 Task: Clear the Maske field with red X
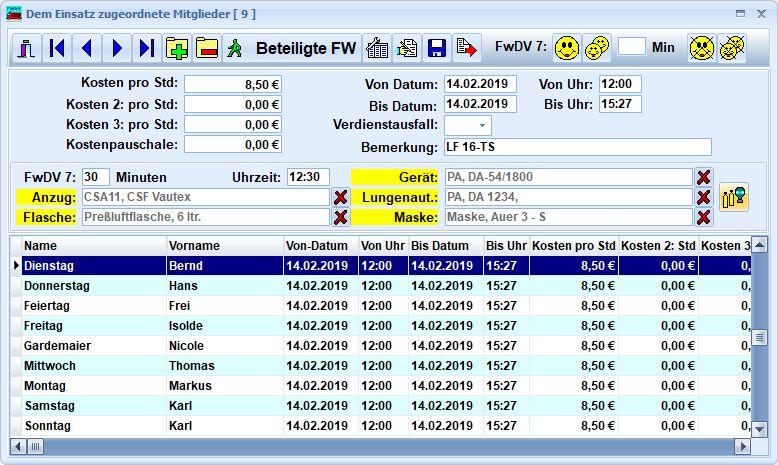704,217
